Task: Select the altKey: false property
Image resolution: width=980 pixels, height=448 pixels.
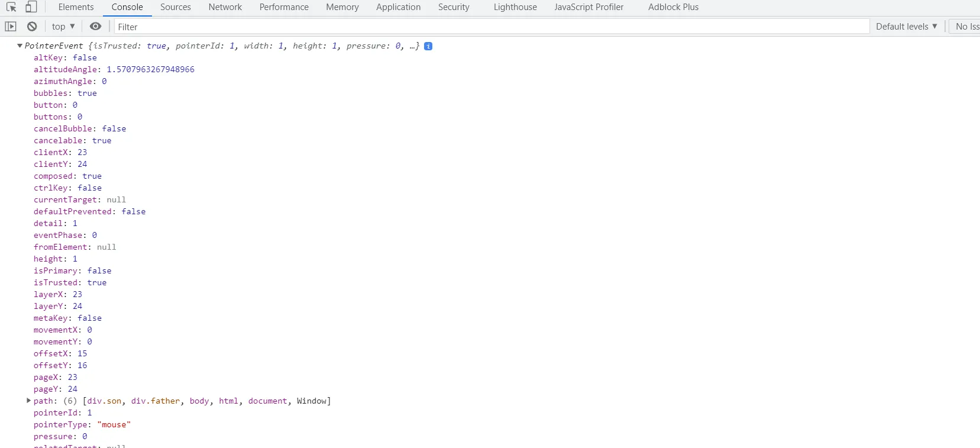Action: tap(65, 58)
